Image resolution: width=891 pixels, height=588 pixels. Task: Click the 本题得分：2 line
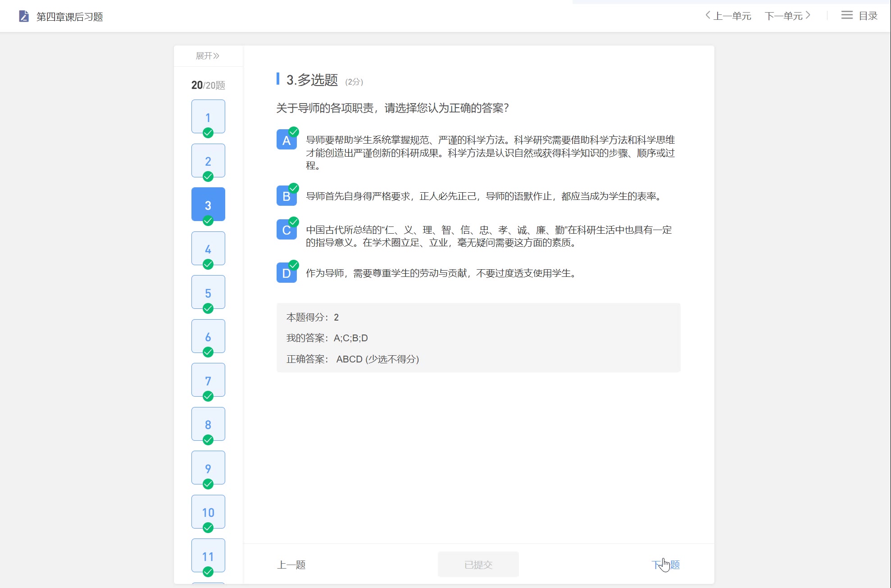[x=313, y=317]
